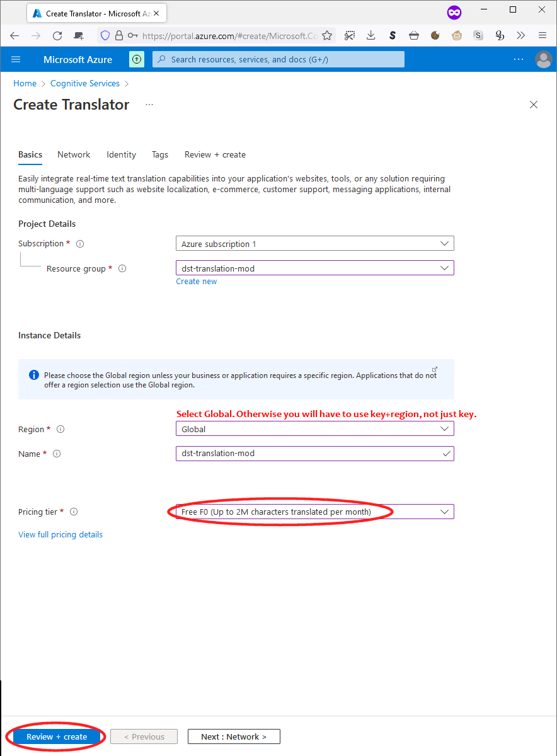
Task: Open the Azure header ellipsis menu
Action: click(519, 59)
